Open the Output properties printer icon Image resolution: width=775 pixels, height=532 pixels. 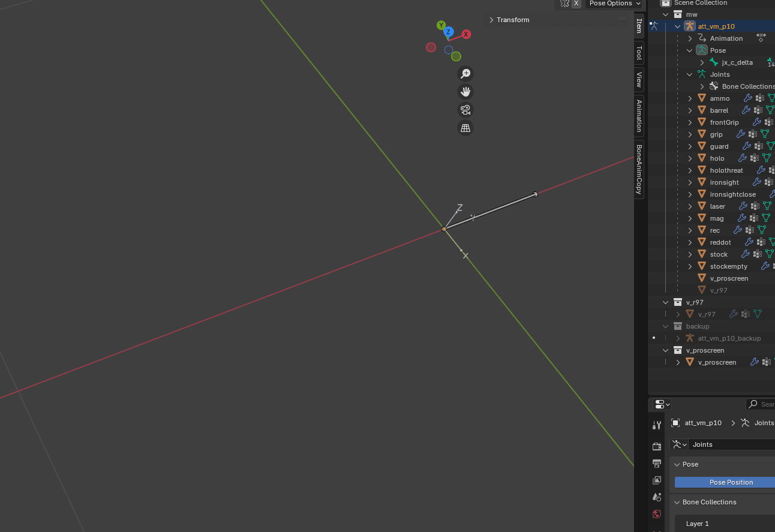pyautogui.click(x=657, y=464)
